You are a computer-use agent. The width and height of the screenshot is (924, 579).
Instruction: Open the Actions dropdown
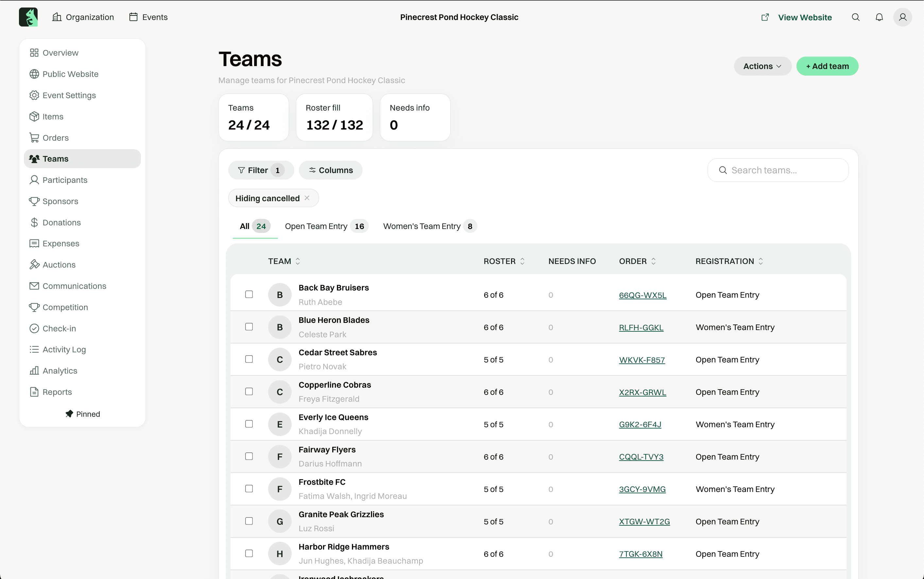pos(762,66)
